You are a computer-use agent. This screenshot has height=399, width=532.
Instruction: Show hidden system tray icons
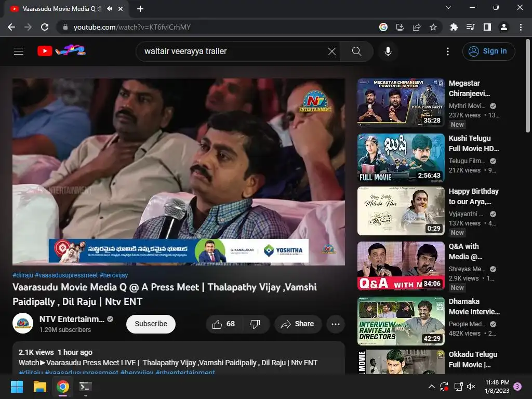pyautogui.click(x=432, y=387)
